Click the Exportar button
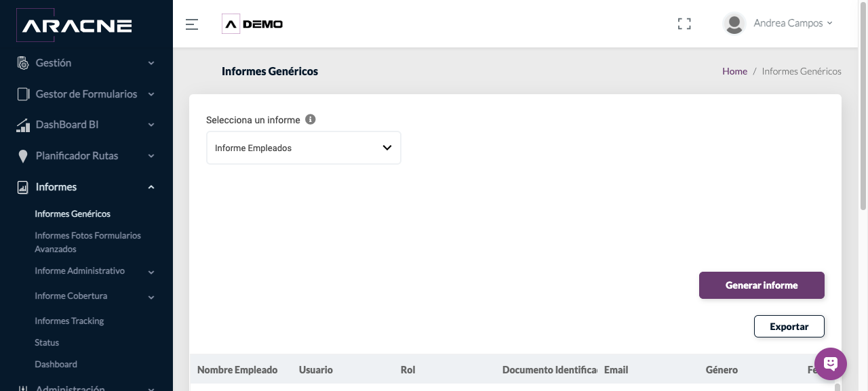 [x=789, y=327]
